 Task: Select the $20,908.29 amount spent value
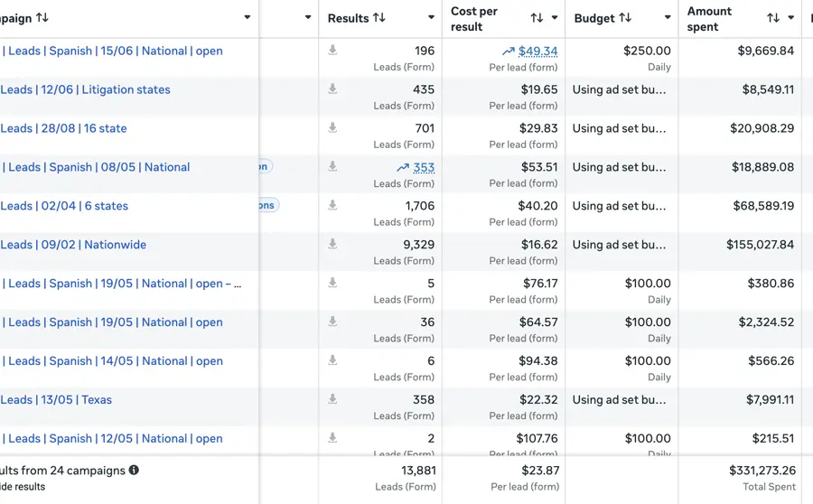(762, 128)
